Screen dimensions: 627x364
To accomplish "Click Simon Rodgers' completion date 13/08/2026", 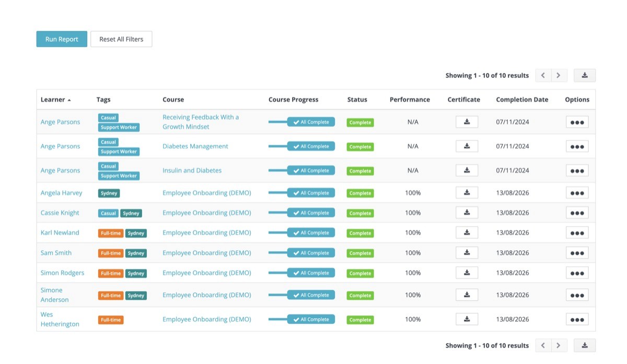I will 513,273.
